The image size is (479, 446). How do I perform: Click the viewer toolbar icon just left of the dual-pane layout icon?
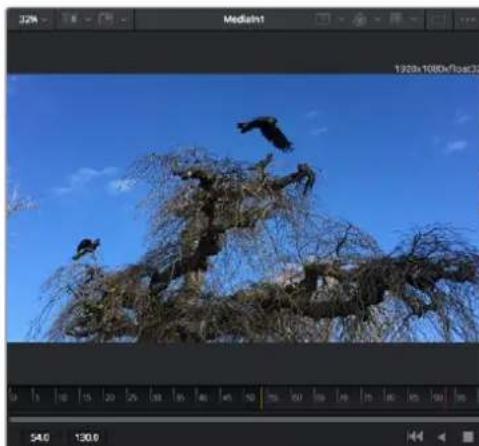(x=396, y=19)
